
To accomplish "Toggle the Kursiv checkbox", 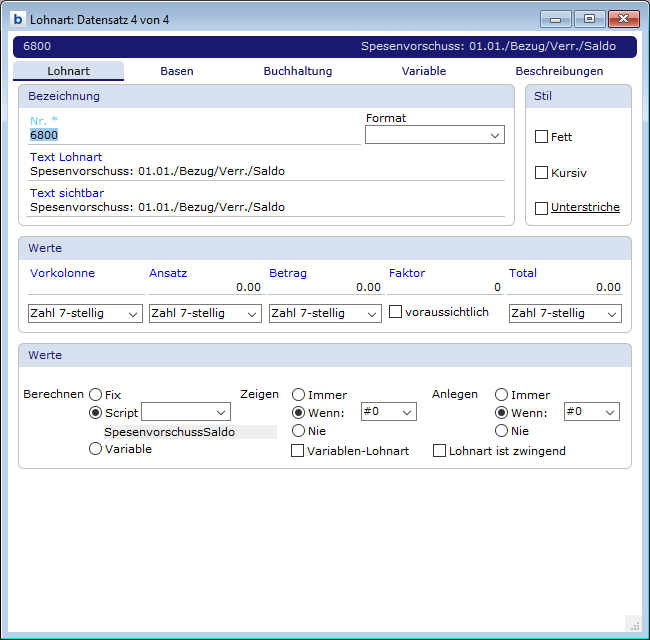I will click(542, 173).
